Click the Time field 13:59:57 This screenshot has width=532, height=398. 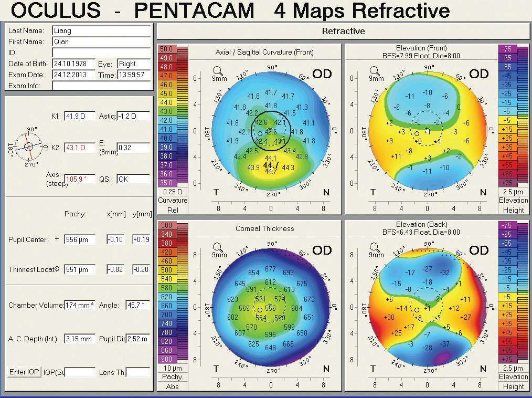pyautogui.click(x=134, y=75)
